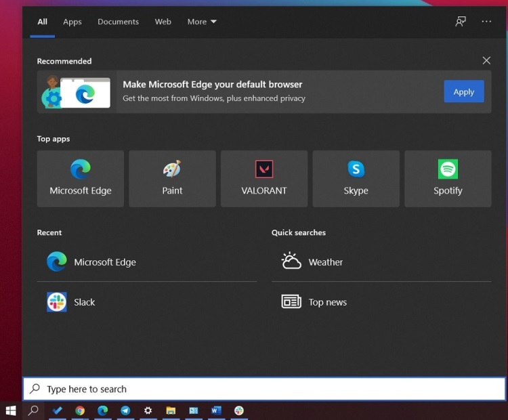
Task: Expand the More dropdown filter
Action: pyautogui.click(x=202, y=22)
